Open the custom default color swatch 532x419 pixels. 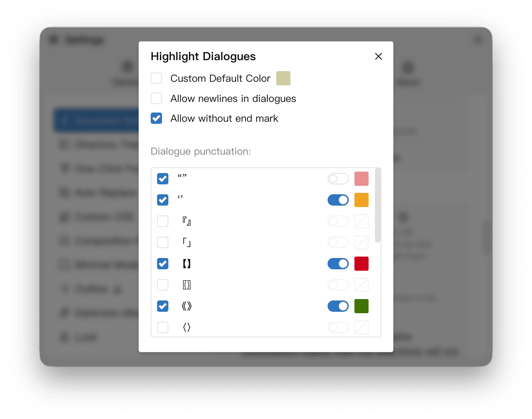pyautogui.click(x=283, y=78)
